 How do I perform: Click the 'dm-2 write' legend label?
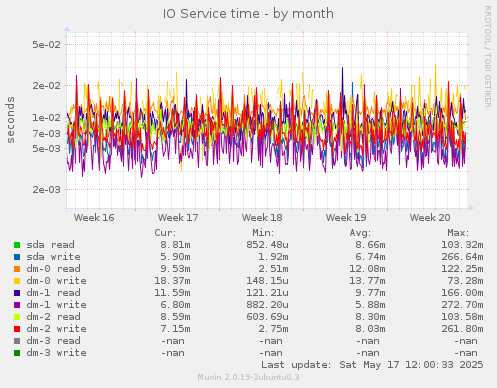[x=56, y=329]
